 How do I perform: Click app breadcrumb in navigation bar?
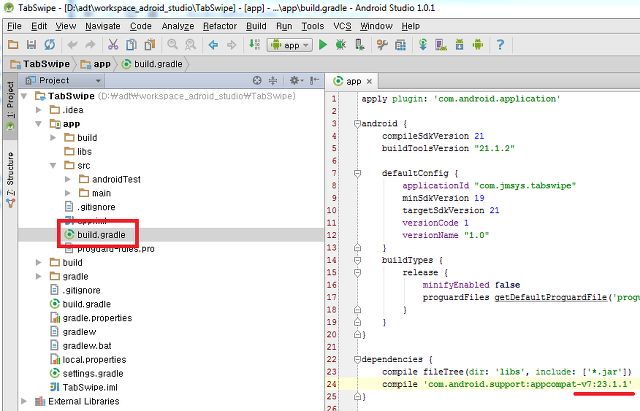(x=96, y=64)
